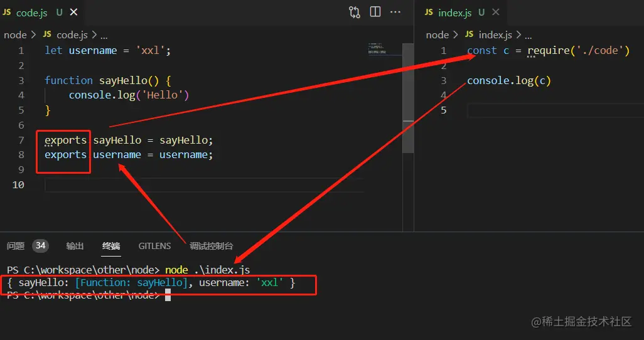Click empty line 5 in index.js editor
This screenshot has height=340, width=644.
pyautogui.click(x=555, y=110)
